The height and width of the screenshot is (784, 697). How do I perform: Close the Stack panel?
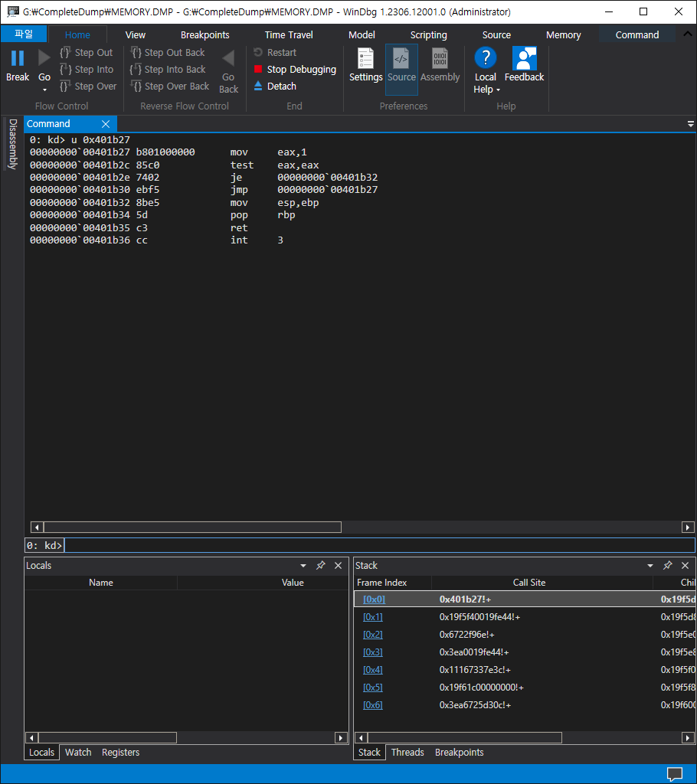tap(685, 566)
